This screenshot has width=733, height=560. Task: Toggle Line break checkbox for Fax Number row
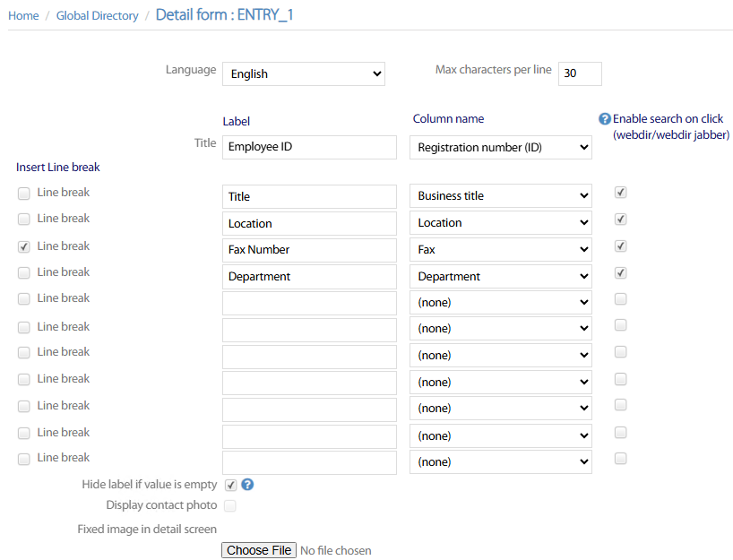[24, 246]
